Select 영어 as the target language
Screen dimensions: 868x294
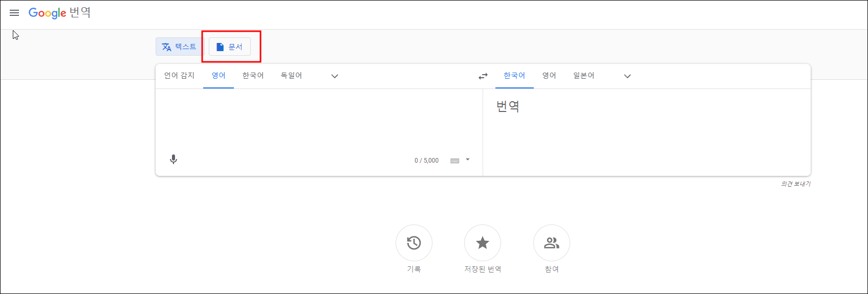point(549,76)
